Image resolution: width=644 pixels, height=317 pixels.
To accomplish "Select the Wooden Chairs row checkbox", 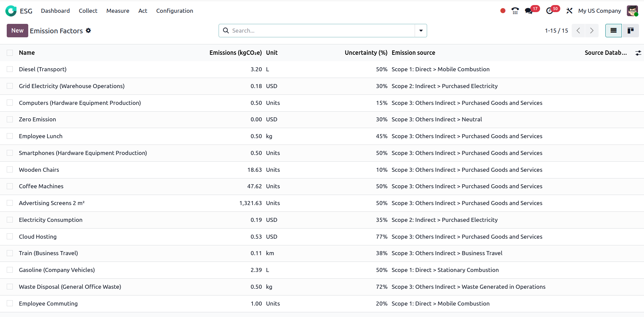I will [x=10, y=170].
